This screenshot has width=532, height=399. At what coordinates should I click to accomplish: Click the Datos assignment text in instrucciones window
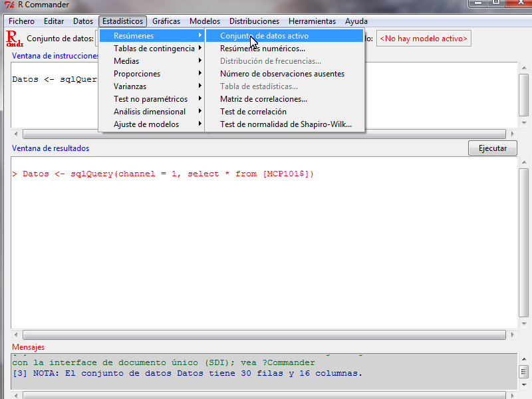(55, 79)
